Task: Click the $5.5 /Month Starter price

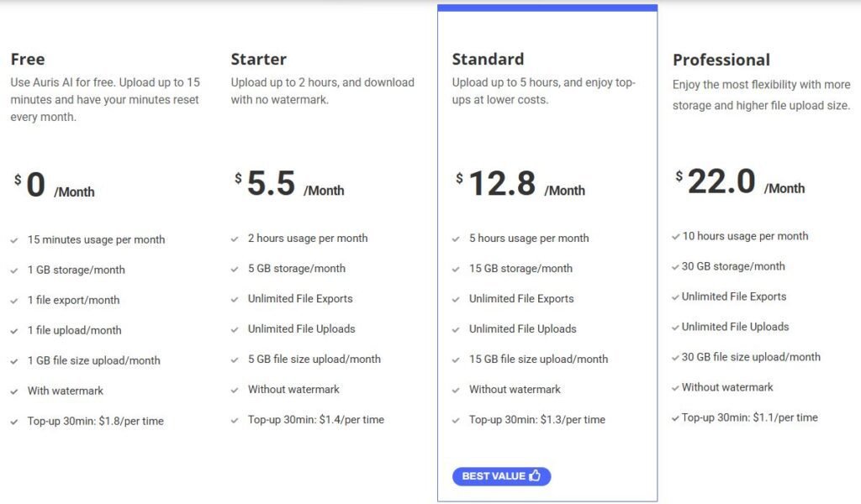Action: [289, 185]
